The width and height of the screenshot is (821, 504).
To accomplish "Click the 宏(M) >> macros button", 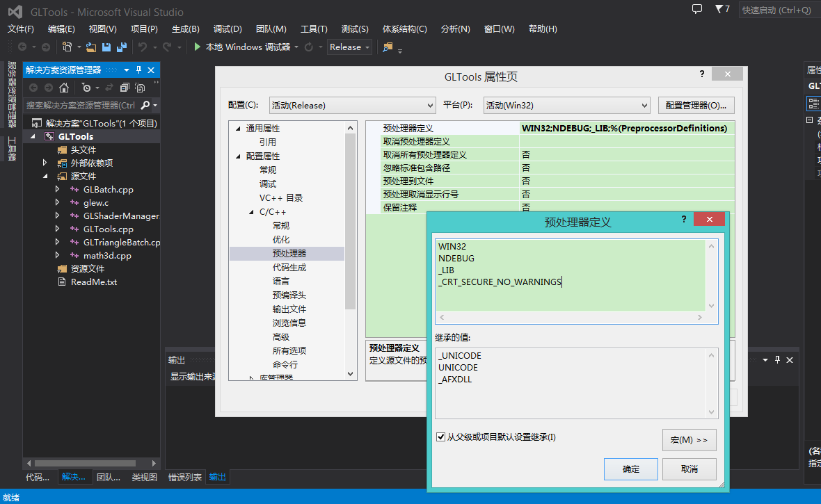I will point(689,440).
